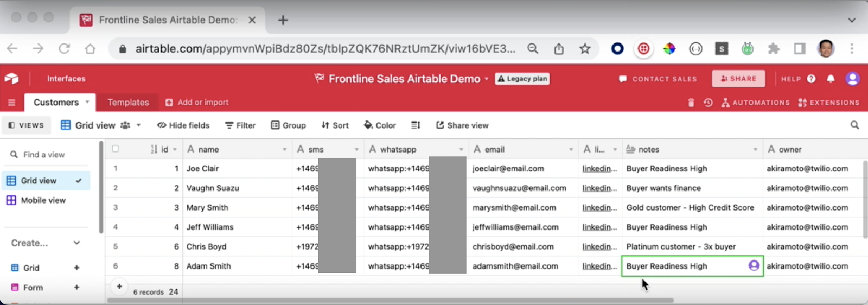Open base name dropdown caret

486,79
